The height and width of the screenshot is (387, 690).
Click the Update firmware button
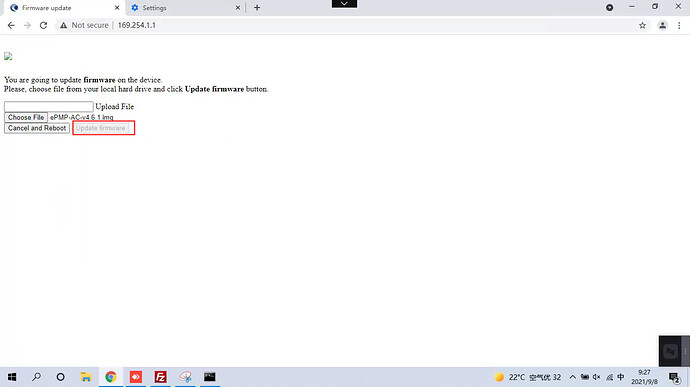pos(101,128)
